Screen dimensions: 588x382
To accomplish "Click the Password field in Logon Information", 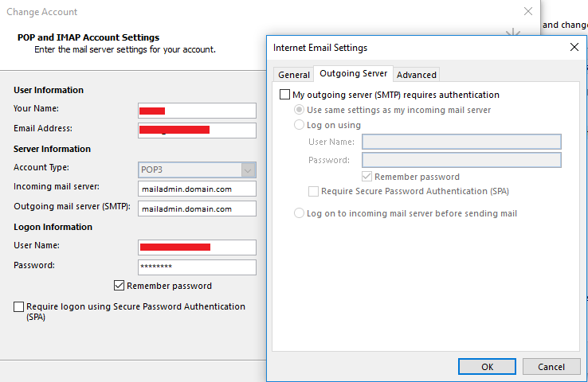I will click(198, 267).
